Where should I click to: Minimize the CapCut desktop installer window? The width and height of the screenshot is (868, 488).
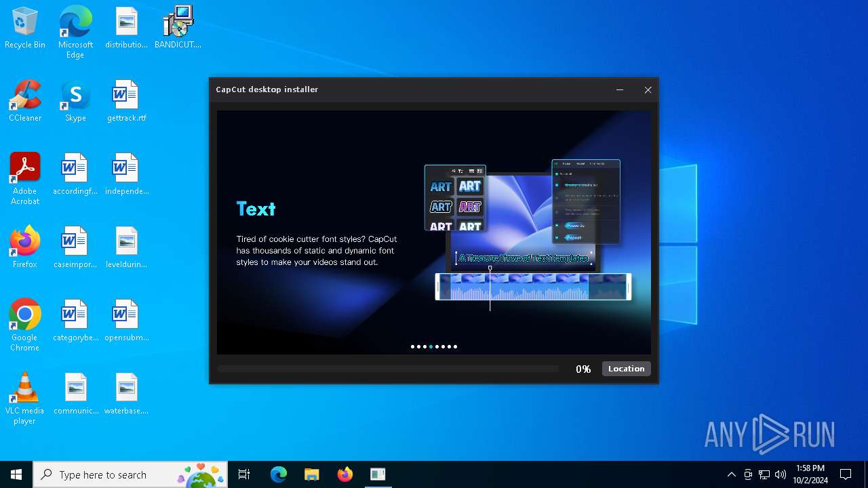click(x=619, y=89)
